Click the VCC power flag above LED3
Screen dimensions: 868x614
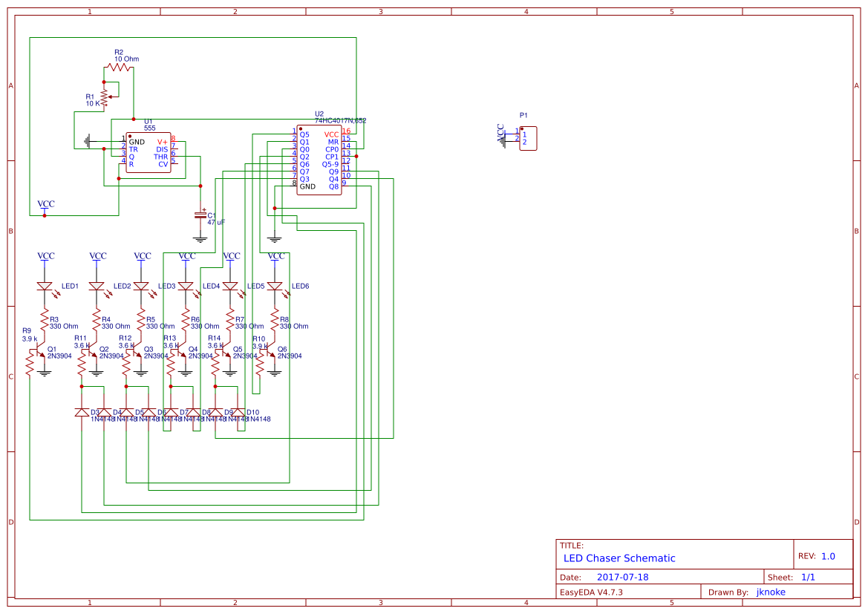(x=142, y=256)
